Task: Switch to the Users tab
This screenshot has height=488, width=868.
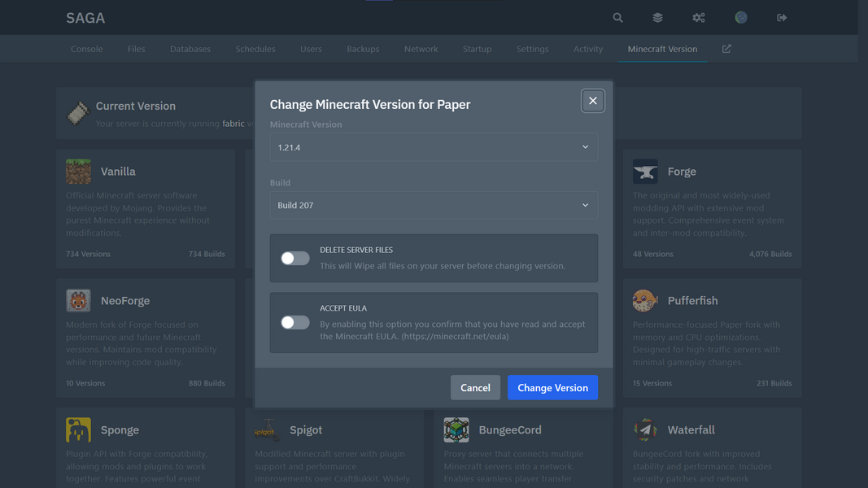Action: [x=311, y=49]
